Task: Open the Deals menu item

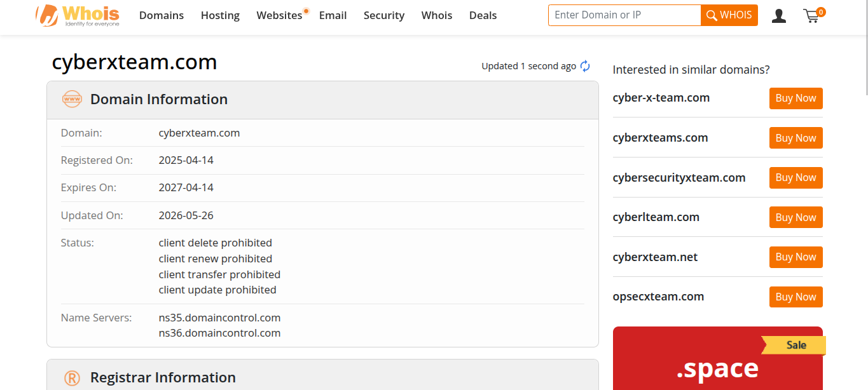Action: click(x=483, y=15)
